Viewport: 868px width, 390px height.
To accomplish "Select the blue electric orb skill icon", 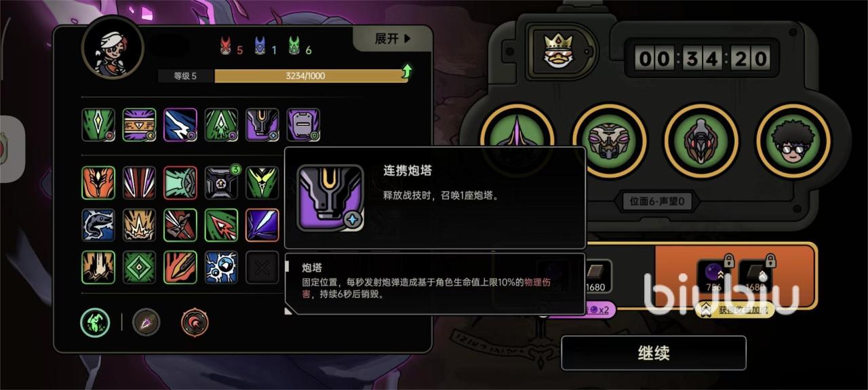I will pos(221,267).
